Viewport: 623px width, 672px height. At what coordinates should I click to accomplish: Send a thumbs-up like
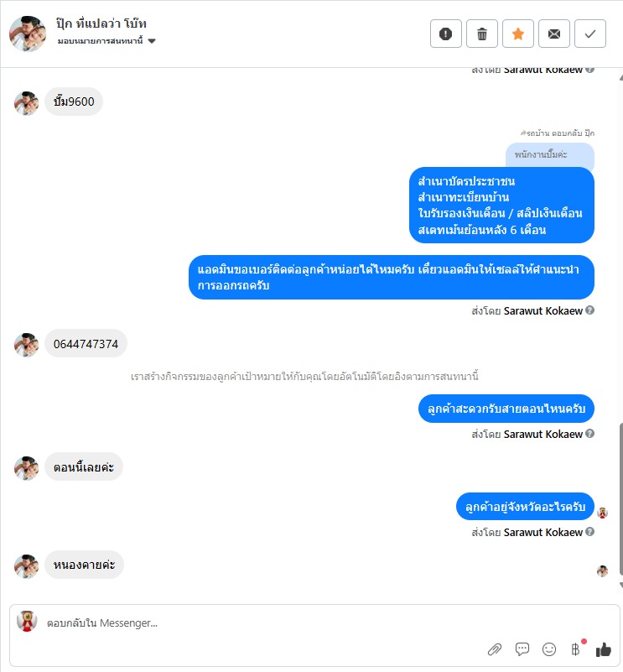point(603,649)
